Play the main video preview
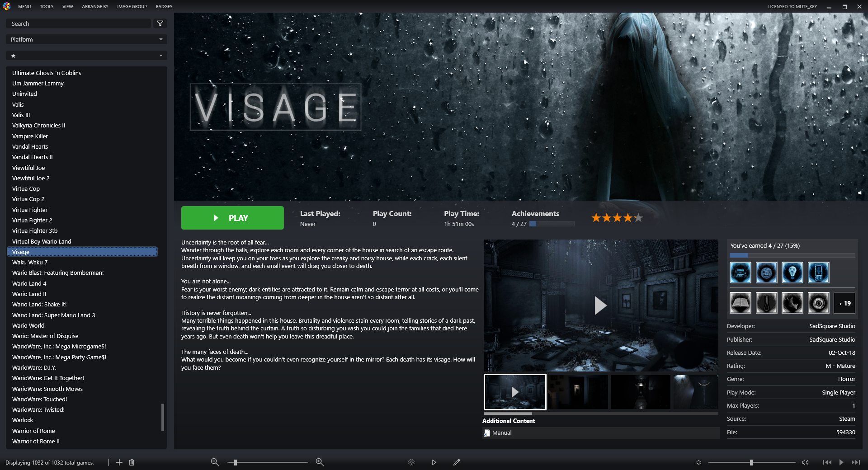 point(600,305)
